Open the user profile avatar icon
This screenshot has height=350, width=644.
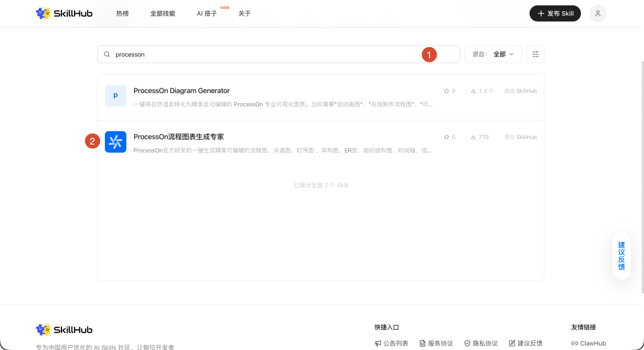click(x=597, y=14)
